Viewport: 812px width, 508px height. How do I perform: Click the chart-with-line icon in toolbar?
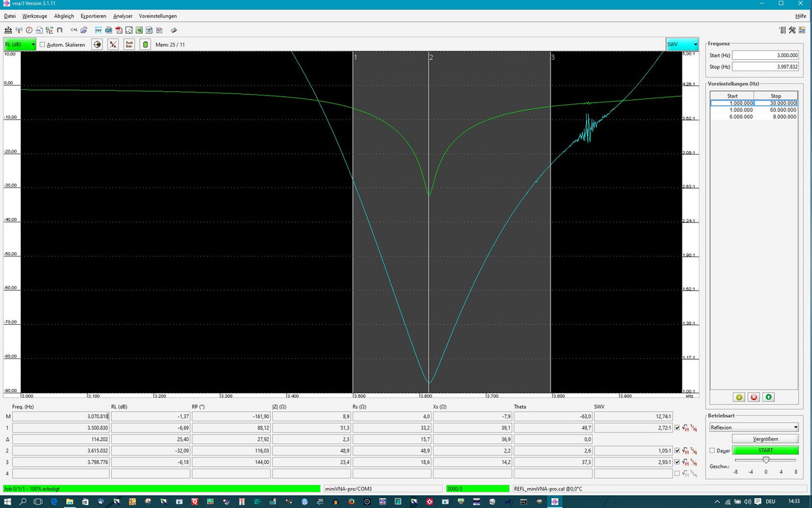160,30
